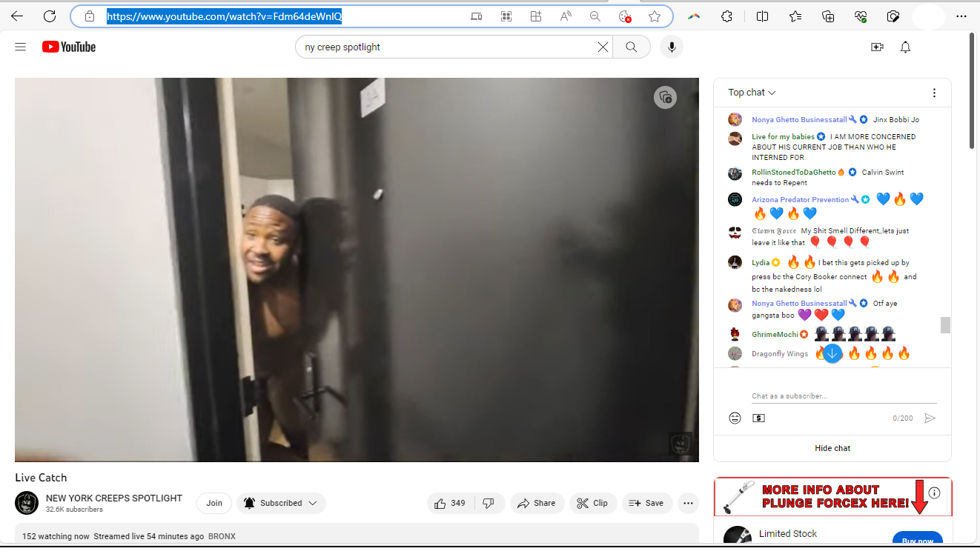The width and height of the screenshot is (980, 554).
Task: Open the cast to device icon in address bar
Action: coord(477,16)
